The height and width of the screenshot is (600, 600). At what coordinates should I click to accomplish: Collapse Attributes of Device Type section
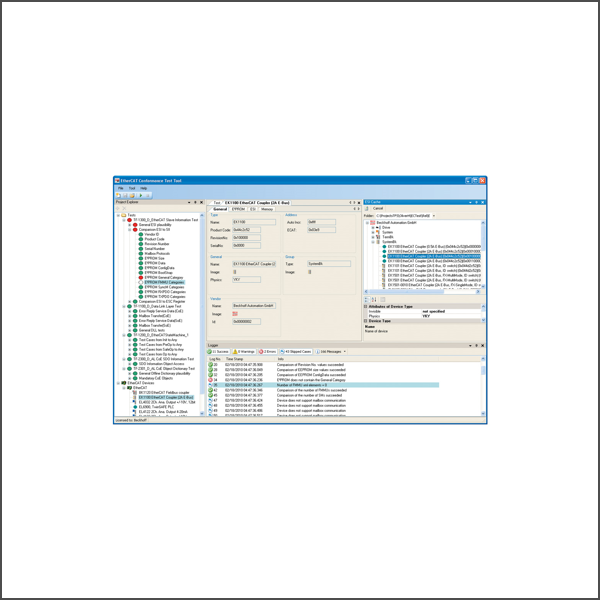tap(365, 307)
